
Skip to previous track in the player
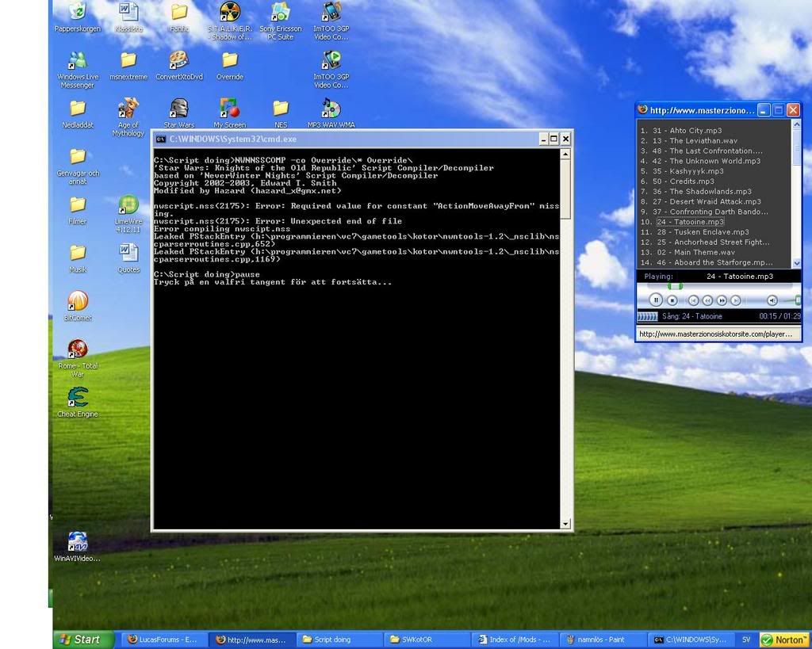pyautogui.click(x=693, y=300)
